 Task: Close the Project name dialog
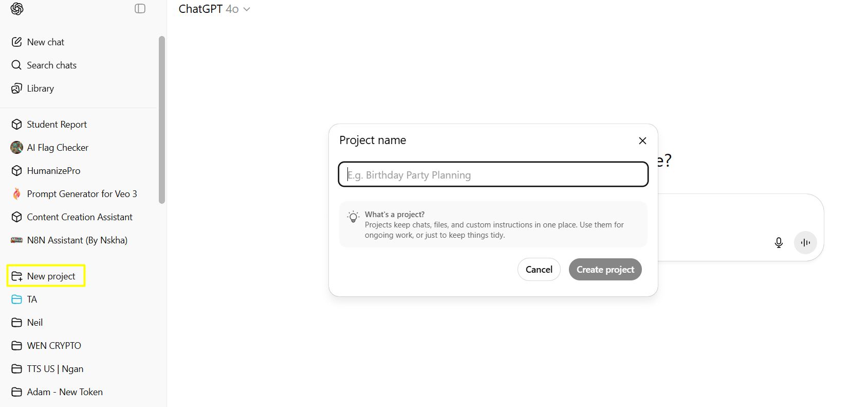642,141
